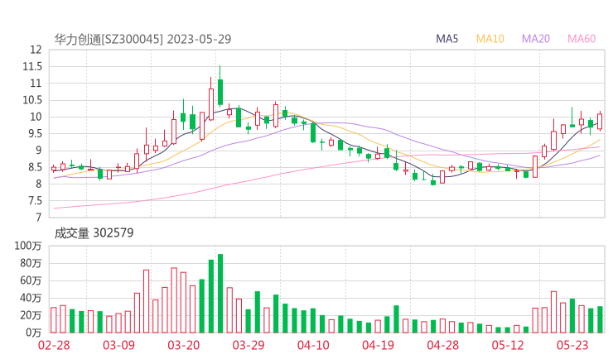Click the 7 price axis label
The image size is (613, 364).
click(38, 218)
